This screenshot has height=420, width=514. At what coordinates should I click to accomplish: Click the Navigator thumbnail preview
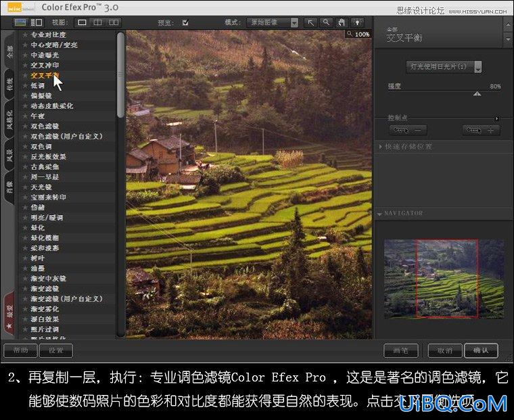(x=444, y=279)
